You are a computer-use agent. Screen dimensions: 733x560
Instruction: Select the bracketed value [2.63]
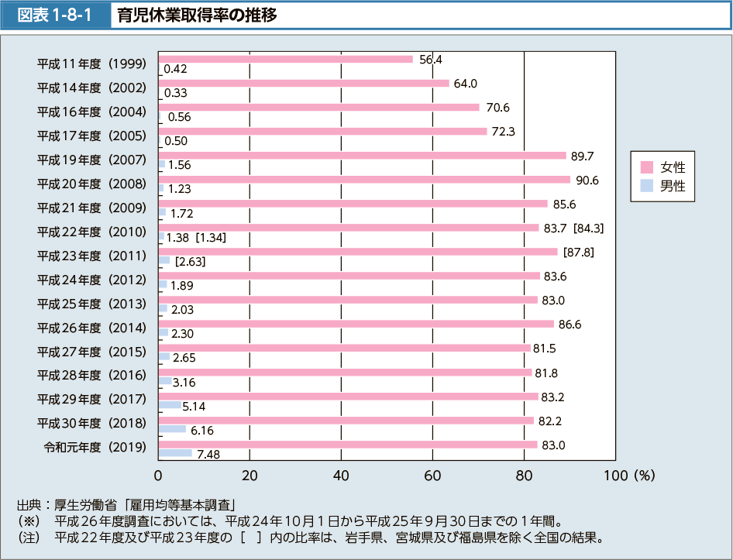click(x=191, y=262)
